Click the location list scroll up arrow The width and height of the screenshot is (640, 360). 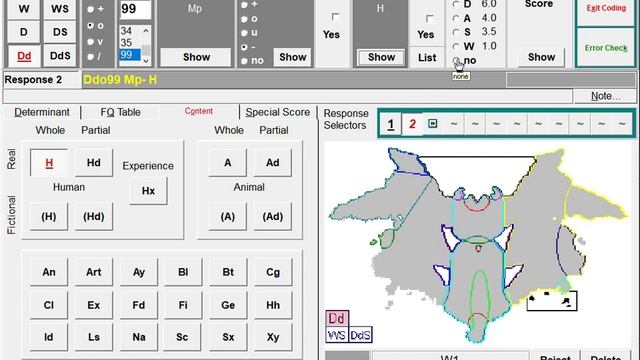[x=146, y=31]
